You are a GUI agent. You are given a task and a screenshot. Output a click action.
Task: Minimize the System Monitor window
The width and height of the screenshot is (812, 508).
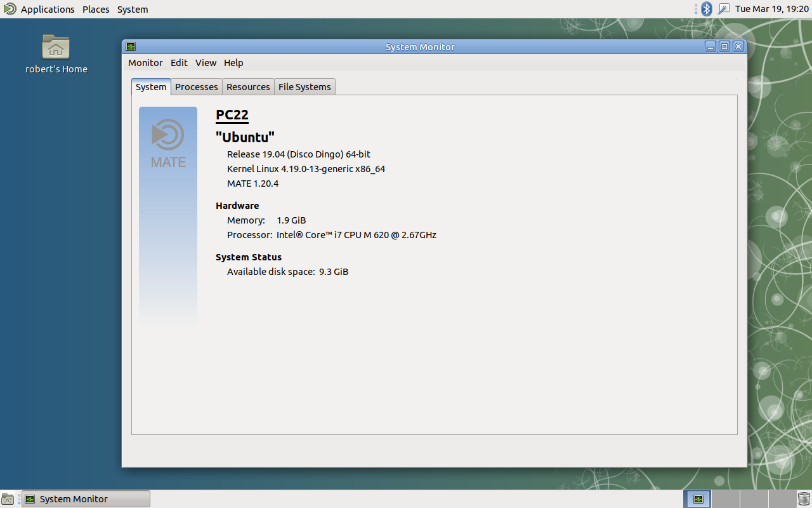pyautogui.click(x=710, y=46)
